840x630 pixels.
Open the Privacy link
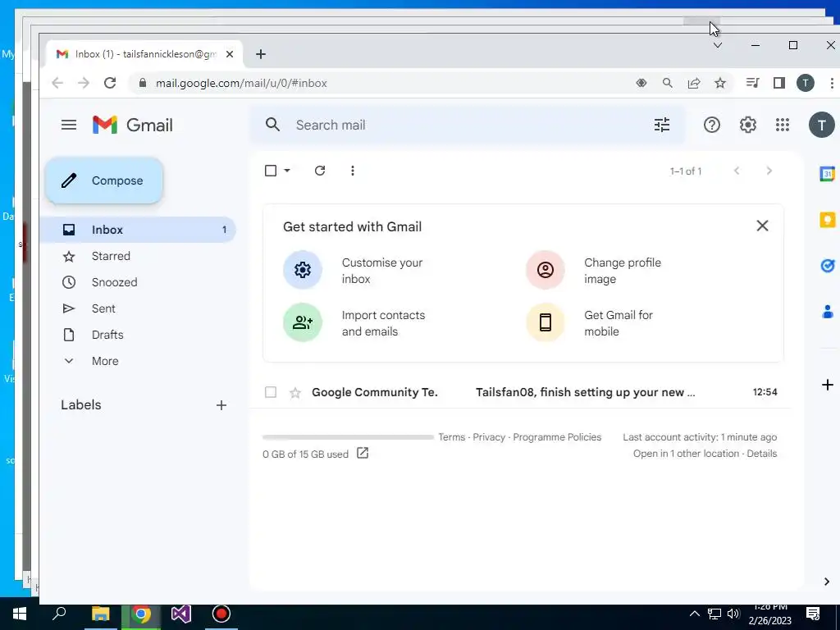pyautogui.click(x=489, y=437)
